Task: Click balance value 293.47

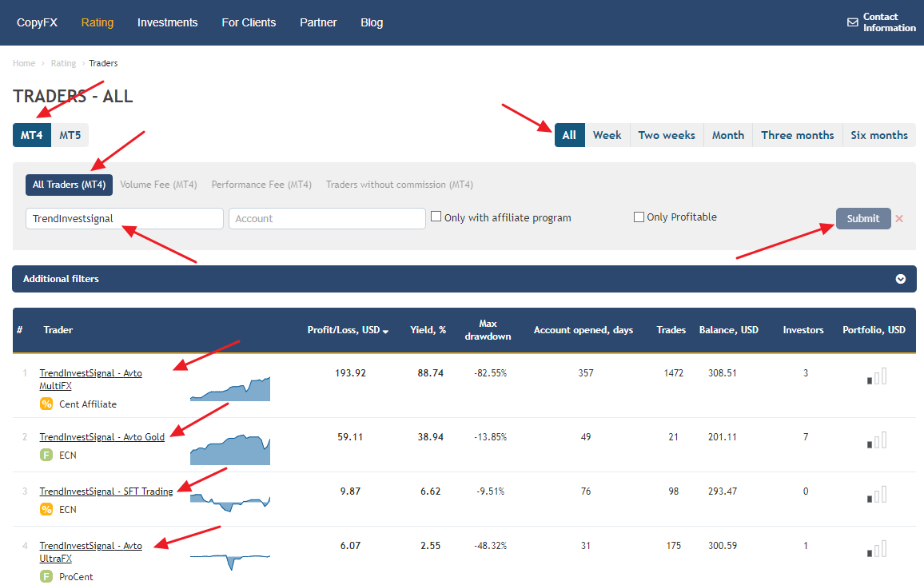Action: [723, 491]
